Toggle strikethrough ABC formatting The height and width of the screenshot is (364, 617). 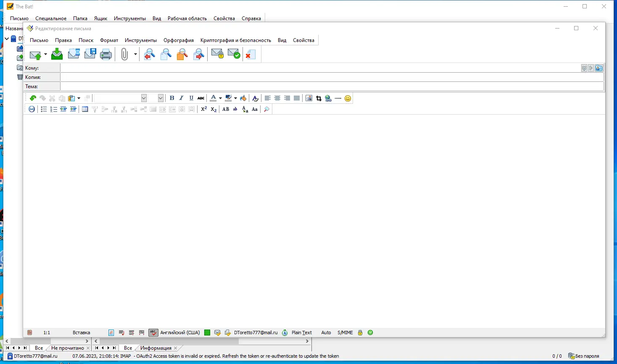coord(201,98)
